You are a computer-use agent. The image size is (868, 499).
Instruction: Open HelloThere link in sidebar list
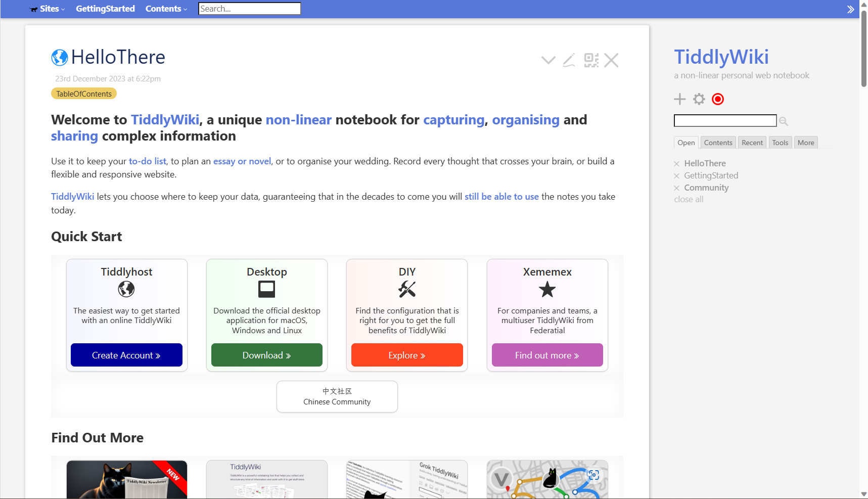coord(705,163)
